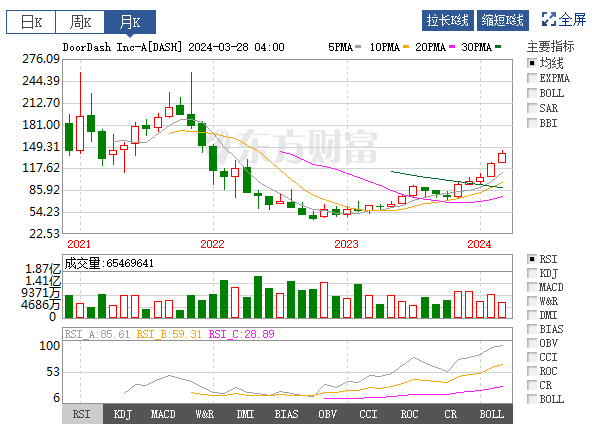Click the RSI_A:85.61 value
The image size is (592, 430).
coord(97,334)
